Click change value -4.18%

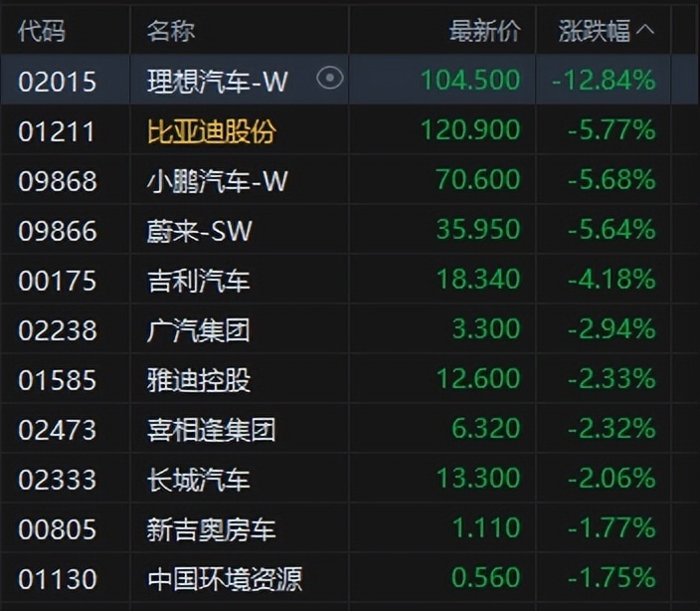(612, 280)
